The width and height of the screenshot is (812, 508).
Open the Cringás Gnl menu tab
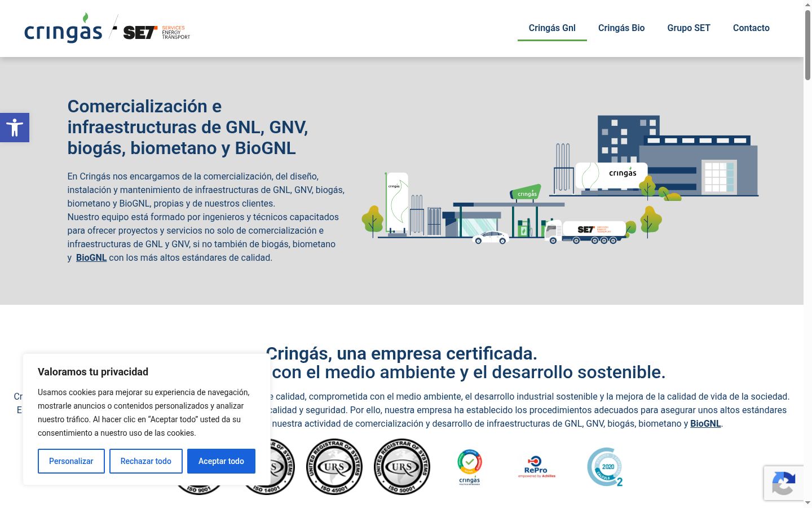(x=552, y=28)
